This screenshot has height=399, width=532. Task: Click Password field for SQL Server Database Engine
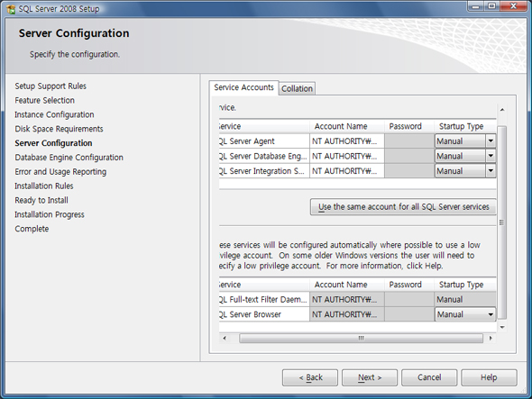[x=409, y=156]
